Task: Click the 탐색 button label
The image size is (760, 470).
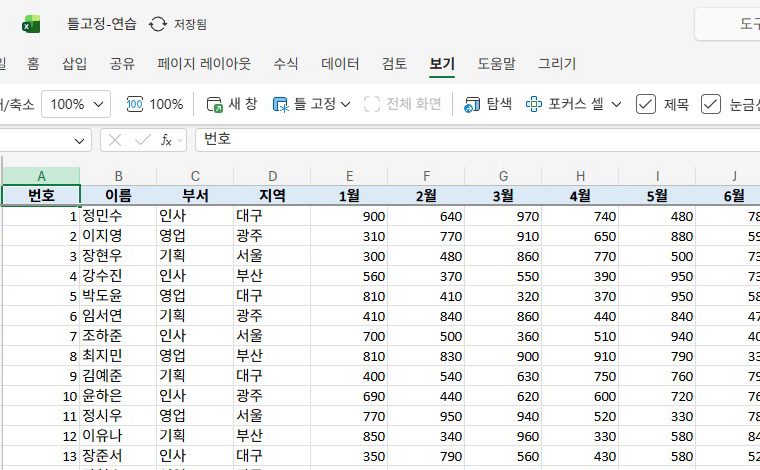Action: click(x=499, y=104)
